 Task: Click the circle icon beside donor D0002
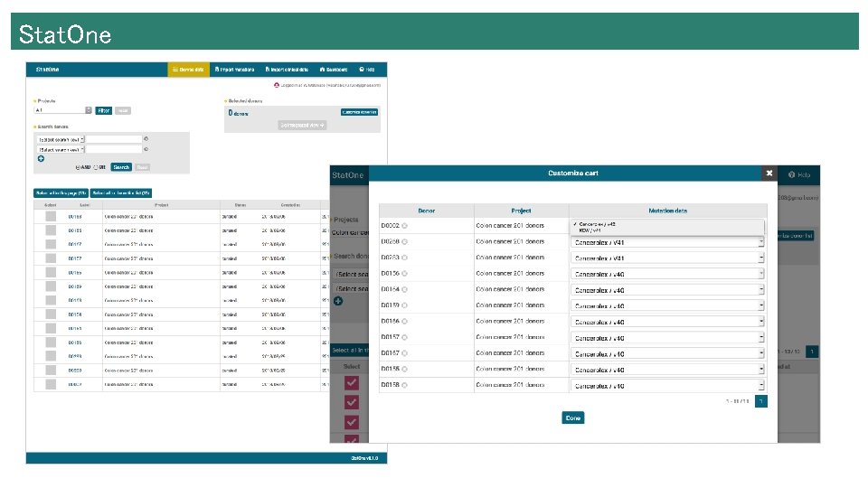(x=405, y=226)
